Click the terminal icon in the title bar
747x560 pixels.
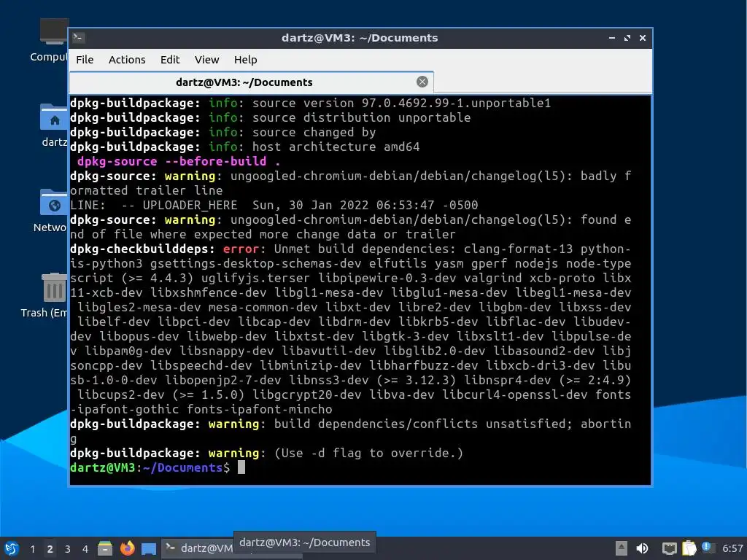pyautogui.click(x=79, y=38)
